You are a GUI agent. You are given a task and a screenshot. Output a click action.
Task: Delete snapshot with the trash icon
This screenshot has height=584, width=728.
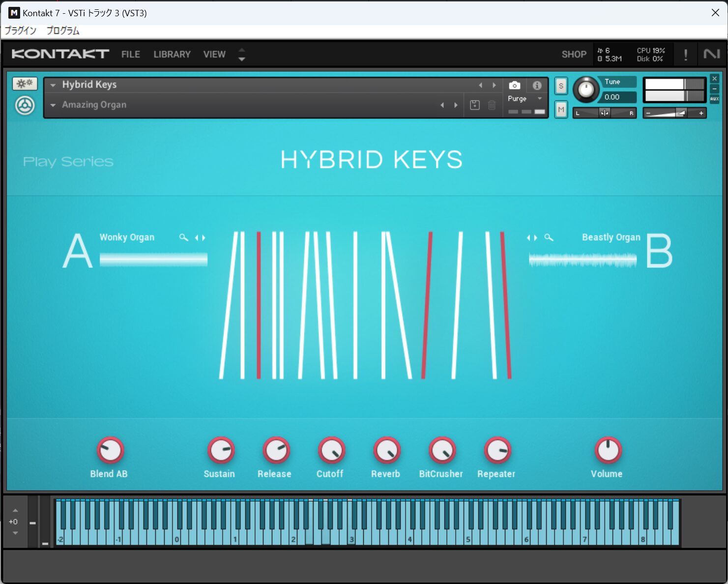click(x=492, y=105)
